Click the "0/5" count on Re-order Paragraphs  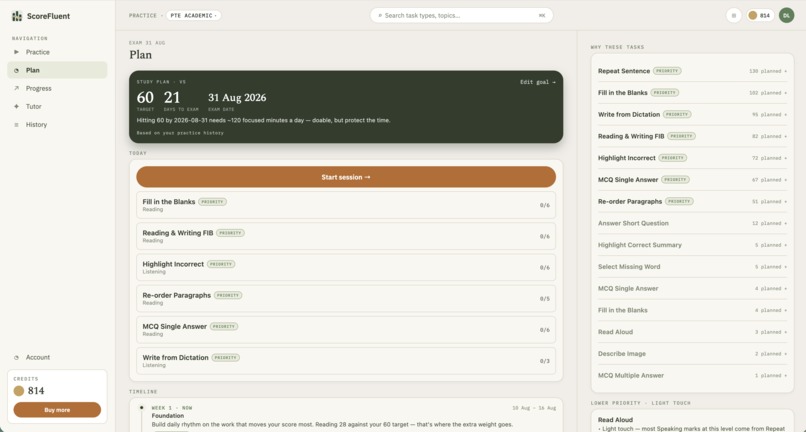pos(544,299)
